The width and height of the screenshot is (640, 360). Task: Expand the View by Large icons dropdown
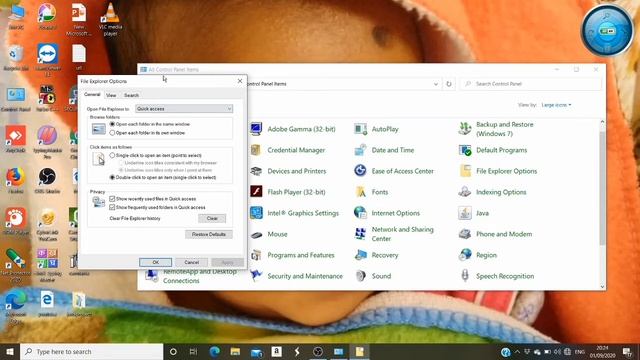(556, 105)
